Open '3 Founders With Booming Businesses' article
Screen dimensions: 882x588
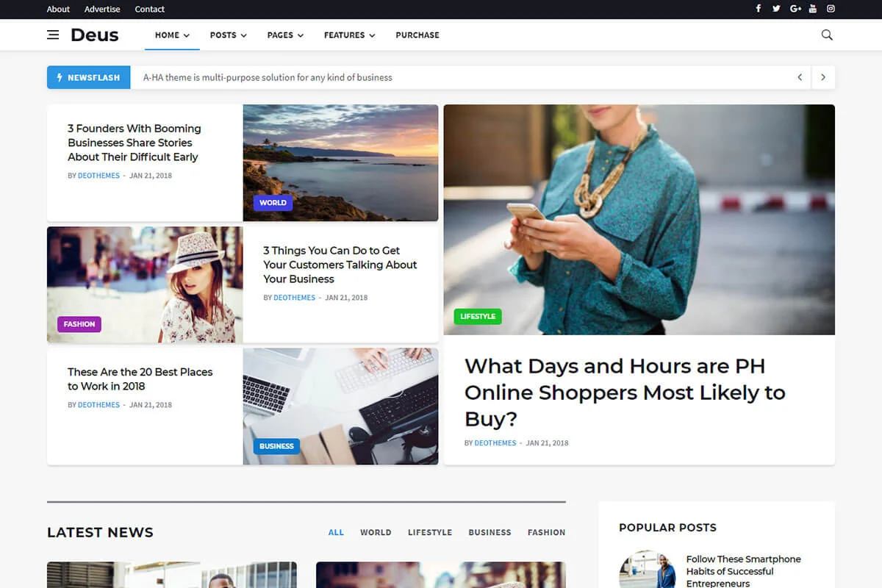pyautogui.click(x=135, y=143)
